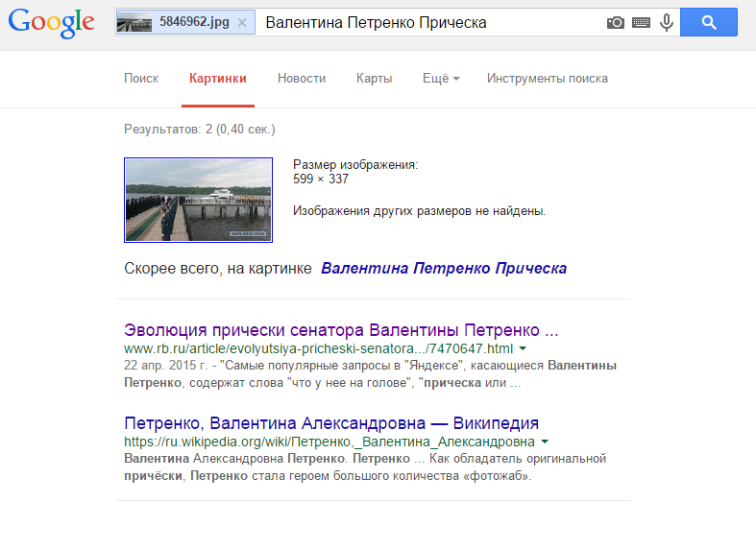Click the Изображения других размеров не найдены text
756x550 pixels.
(x=420, y=211)
